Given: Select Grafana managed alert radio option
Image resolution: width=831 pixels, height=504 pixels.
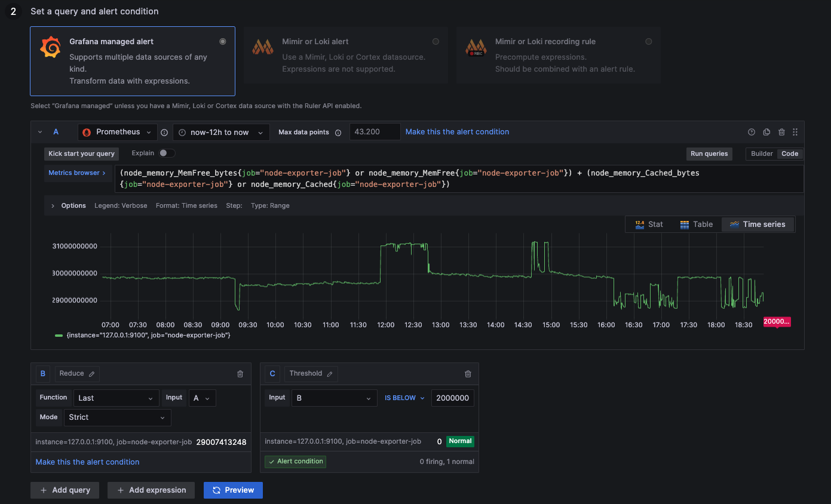Looking at the screenshot, I should [223, 41].
